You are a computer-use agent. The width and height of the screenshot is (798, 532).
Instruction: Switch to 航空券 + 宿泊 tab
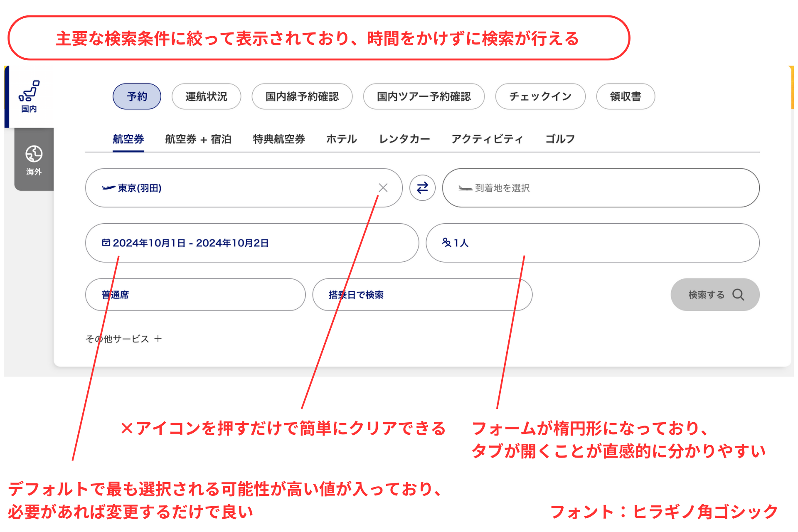[198, 139]
